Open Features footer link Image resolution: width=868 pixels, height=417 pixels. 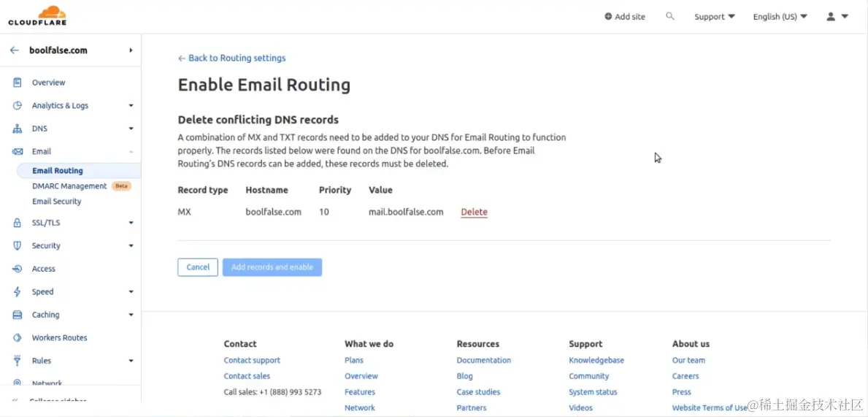pos(360,391)
